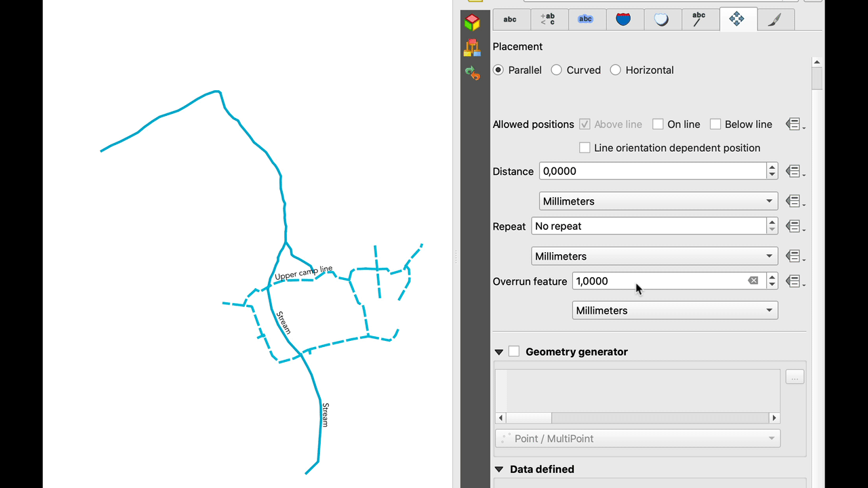Enable Line orientation dependent position
Image resolution: width=868 pixels, height=488 pixels.
(x=585, y=148)
